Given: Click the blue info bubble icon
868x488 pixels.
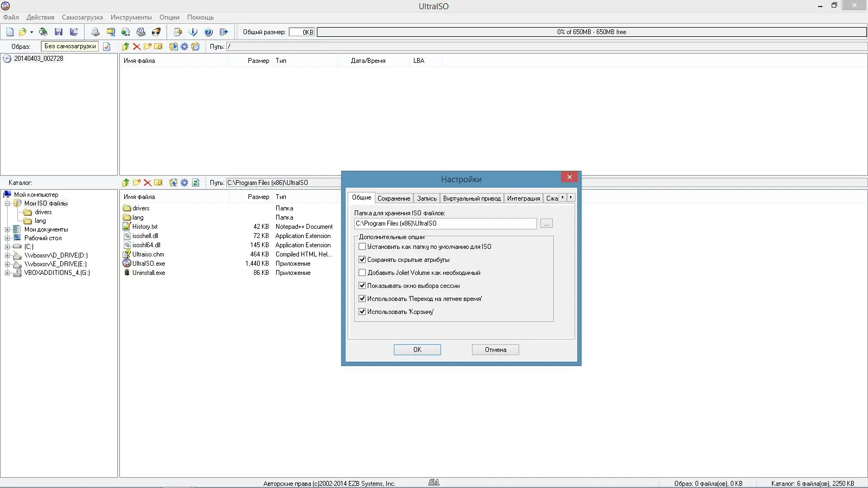Looking at the screenshot, I should pyautogui.click(x=193, y=32).
